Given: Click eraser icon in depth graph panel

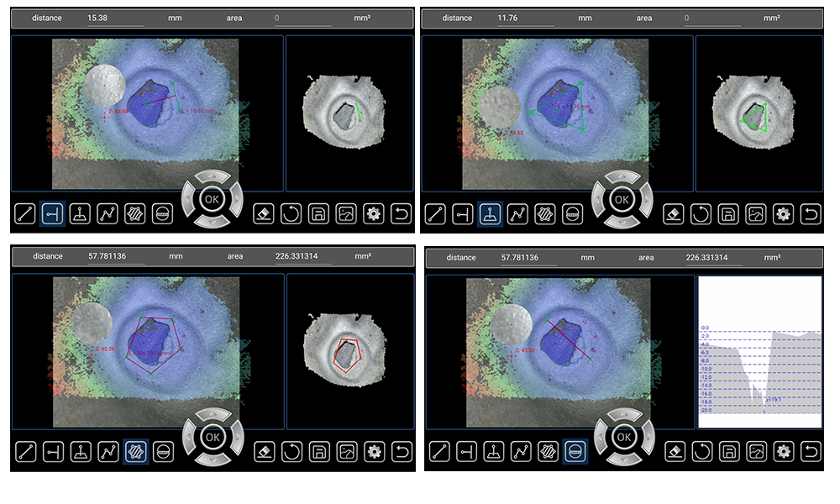Looking at the screenshot, I should click(x=675, y=452).
